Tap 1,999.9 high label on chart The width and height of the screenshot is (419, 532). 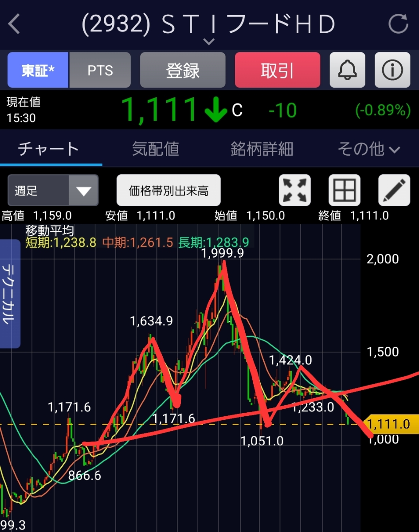tap(222, 254)
